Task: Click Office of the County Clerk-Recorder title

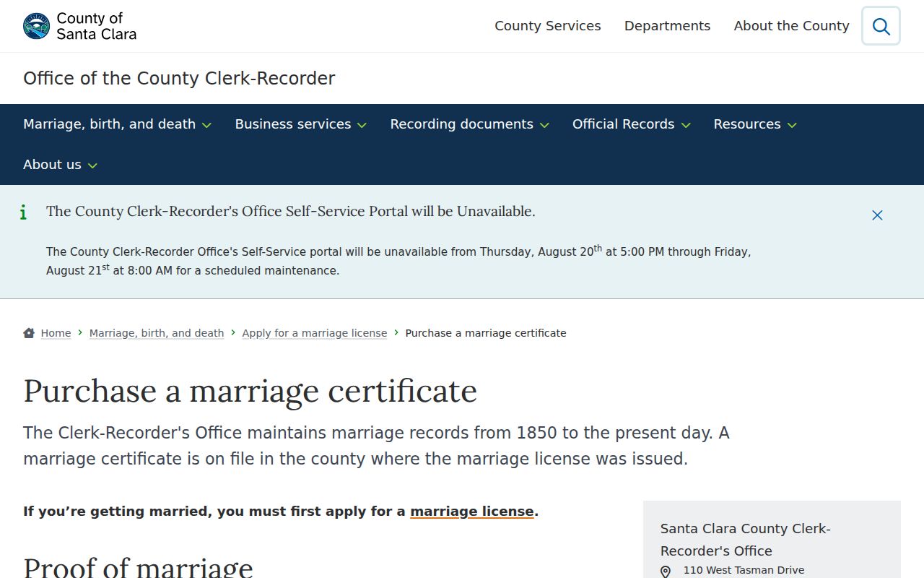Action: tap(179, 79)
